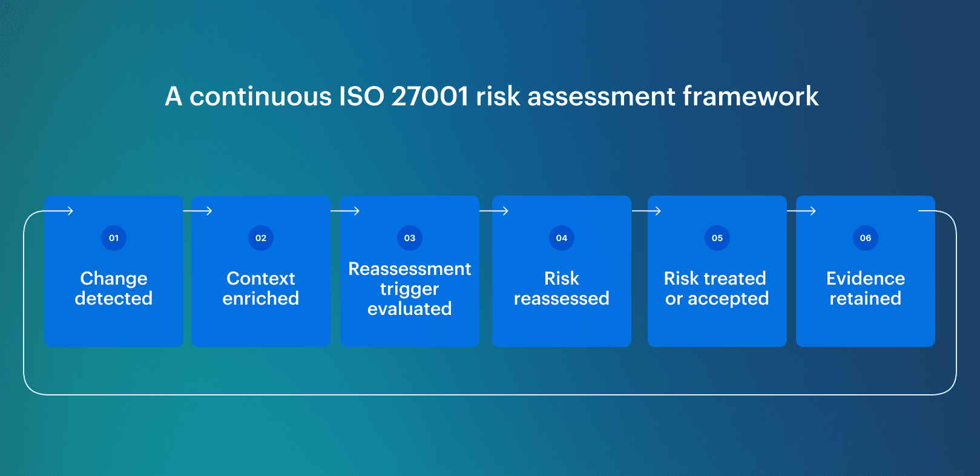Click the 06 step number badge
Screen dimensions: 980x476
[x=866, y=238]
